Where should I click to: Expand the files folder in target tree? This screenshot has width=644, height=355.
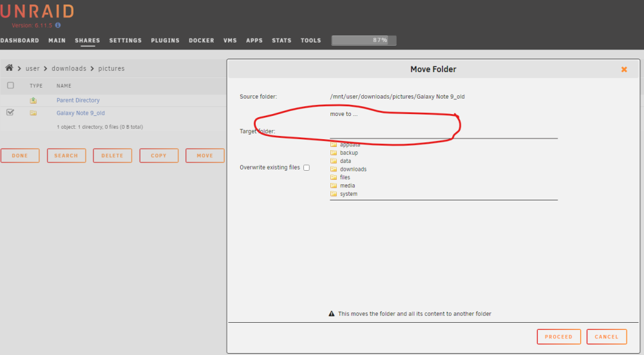tap(345, 178)
